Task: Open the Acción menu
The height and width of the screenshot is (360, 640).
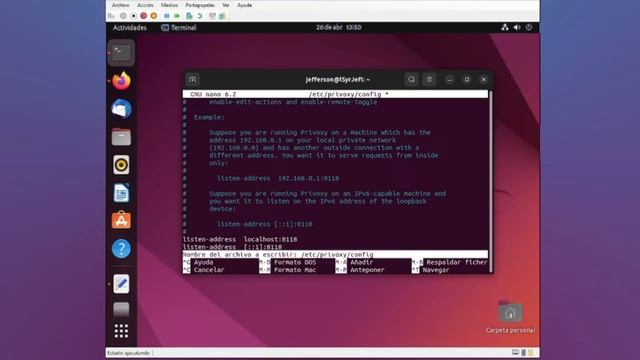Action: point(145,5)
